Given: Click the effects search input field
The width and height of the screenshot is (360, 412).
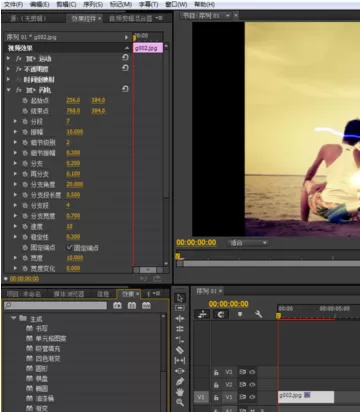Looking at the screenshot, I should coord(56,305).
